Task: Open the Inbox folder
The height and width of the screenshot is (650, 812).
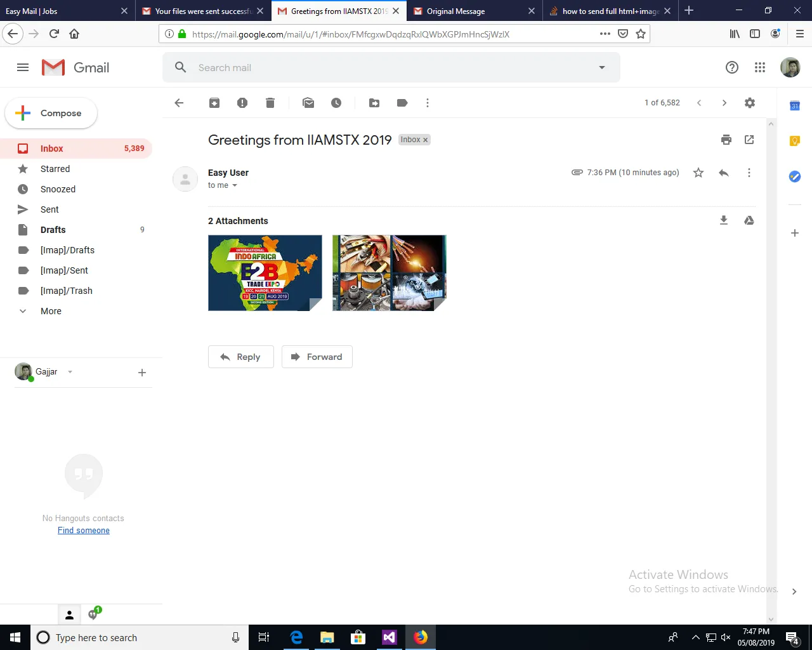Action: [76, 149]
